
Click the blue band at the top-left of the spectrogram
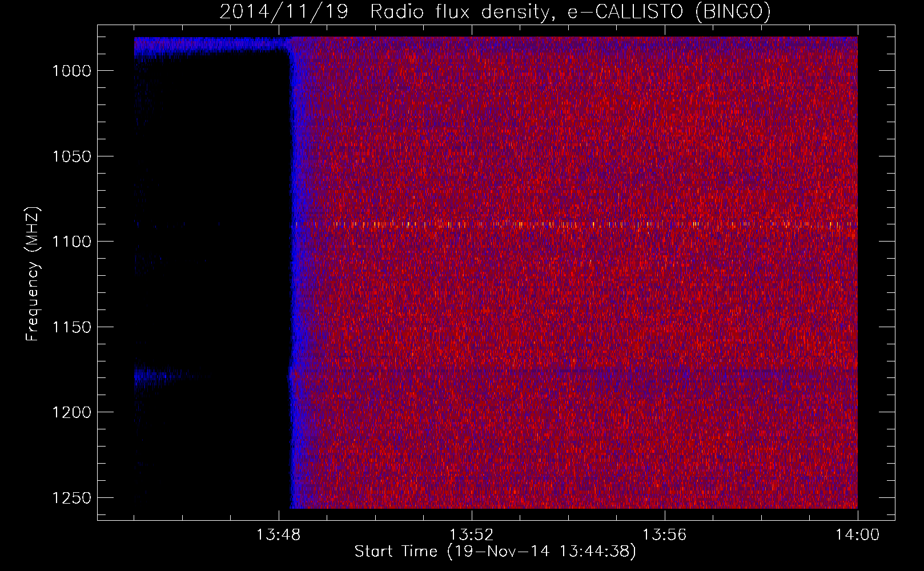(x=212, y=47)
